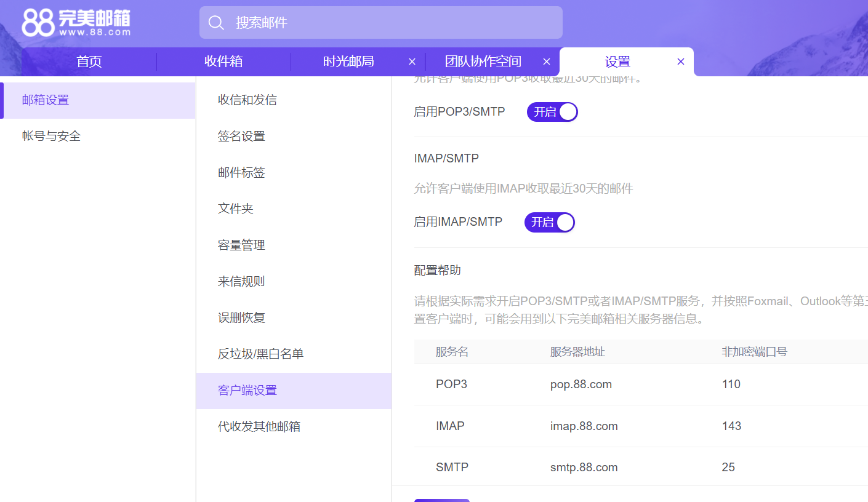Open the 团队协作空间 tab
Image resolution: width=868 pixels, height=502 pixels.
pyautogui.click(x=483, y=62)
